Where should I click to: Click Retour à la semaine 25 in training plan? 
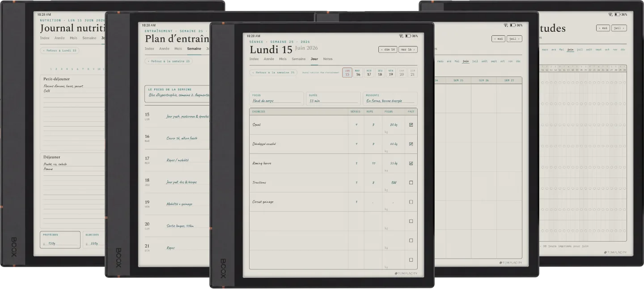pyautogui.click(x=169, y=61)
